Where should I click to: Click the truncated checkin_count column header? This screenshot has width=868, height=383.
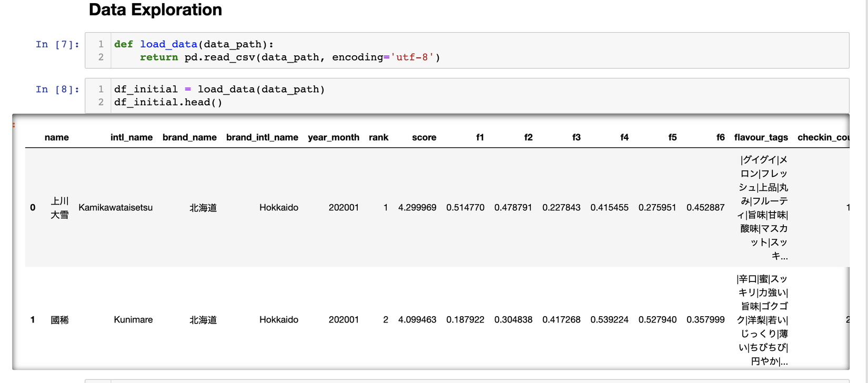click(x=823, y=137)
